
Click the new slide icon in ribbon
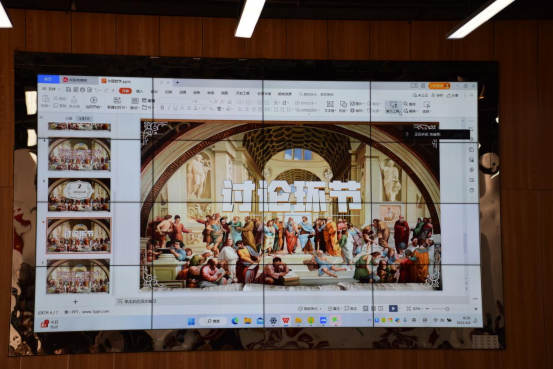pos(117,101)
